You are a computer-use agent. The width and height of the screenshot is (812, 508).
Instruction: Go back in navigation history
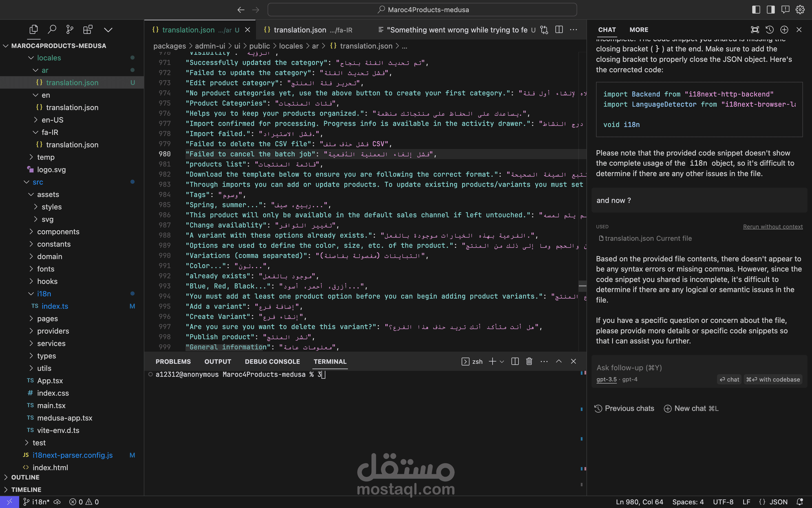[241, 10]
